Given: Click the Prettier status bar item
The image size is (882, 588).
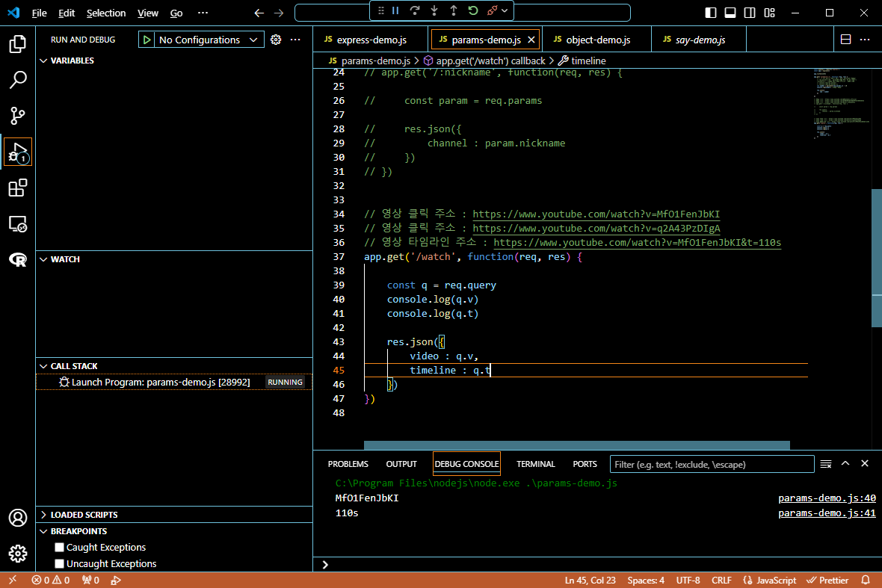Looking at the screenshot, I should [827, 581].
